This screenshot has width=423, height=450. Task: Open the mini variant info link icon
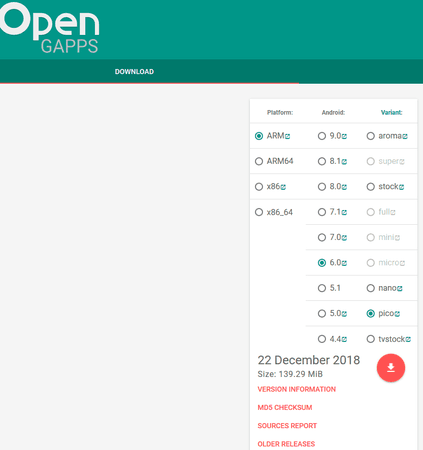coord(397,238)
